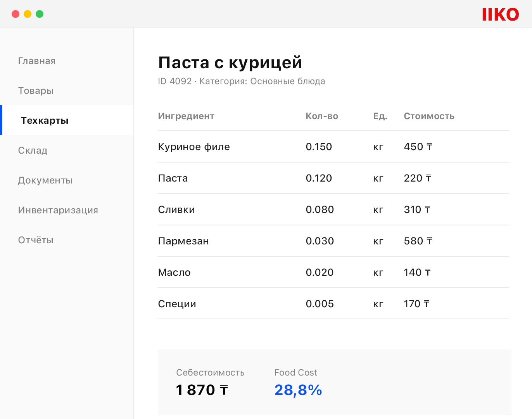
Task: Navigate to Документы
Action: 45,180
